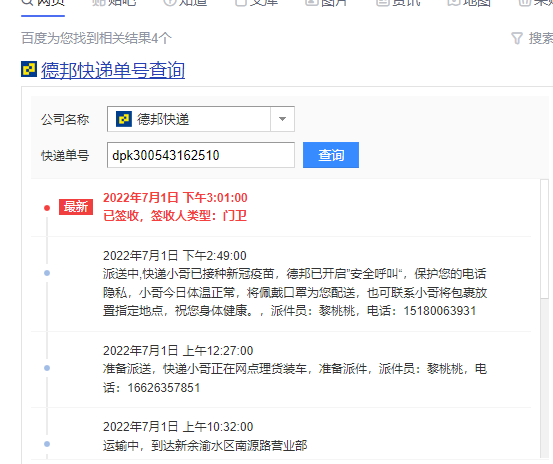This screenshot has height=464, width=553.
Task: Click the Debang logo beside the result title
Action: [x=29, y=69]
